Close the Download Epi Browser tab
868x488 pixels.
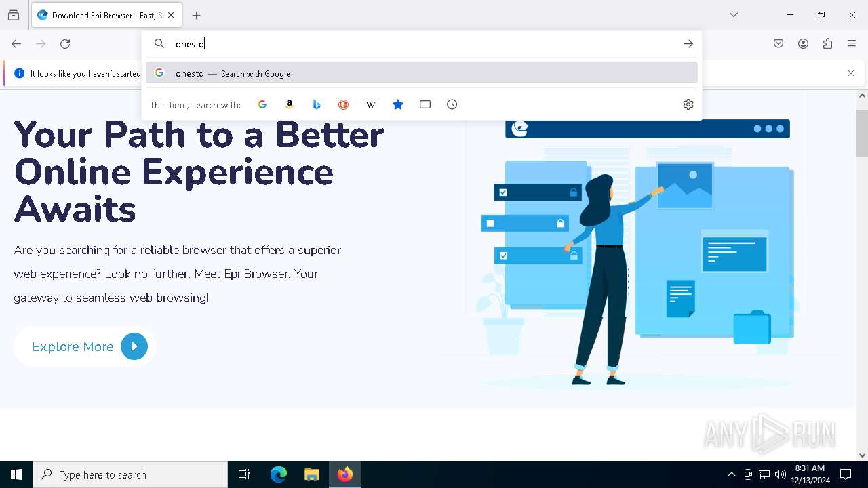point(171,15)
